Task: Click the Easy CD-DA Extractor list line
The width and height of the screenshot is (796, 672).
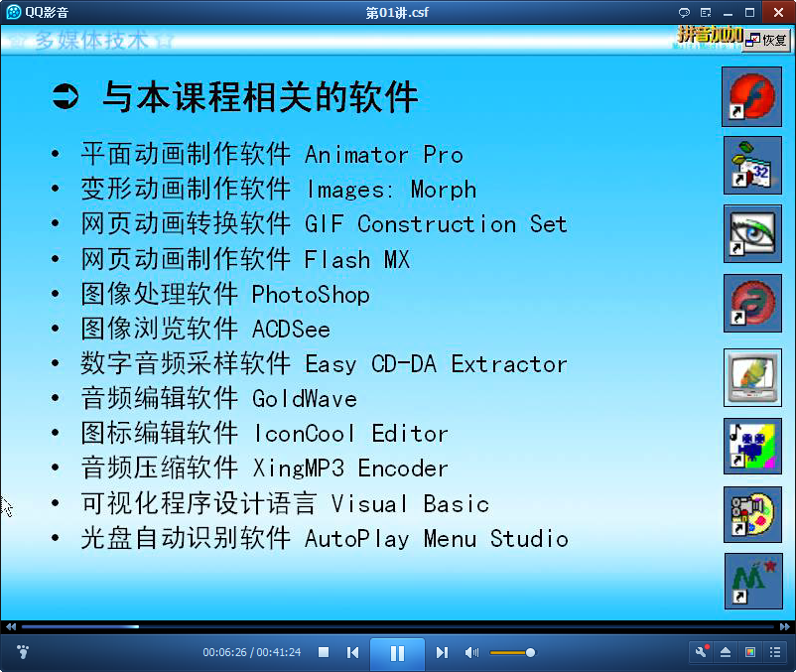Action: (x=324, y=363)
